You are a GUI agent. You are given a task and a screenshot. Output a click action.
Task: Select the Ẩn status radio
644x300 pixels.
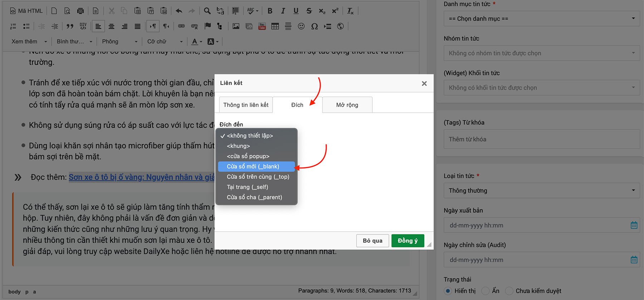tap(486, 291)
